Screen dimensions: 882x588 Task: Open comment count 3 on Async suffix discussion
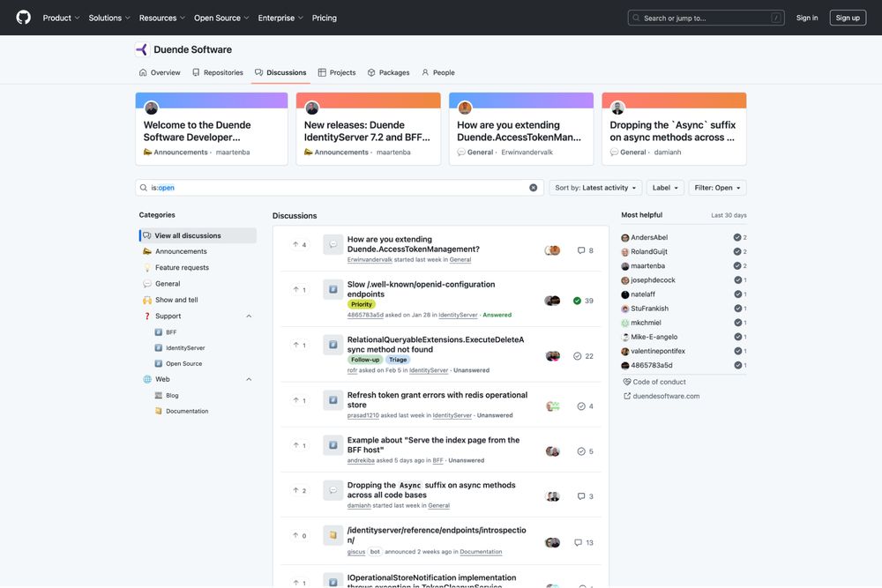[585, 496]
